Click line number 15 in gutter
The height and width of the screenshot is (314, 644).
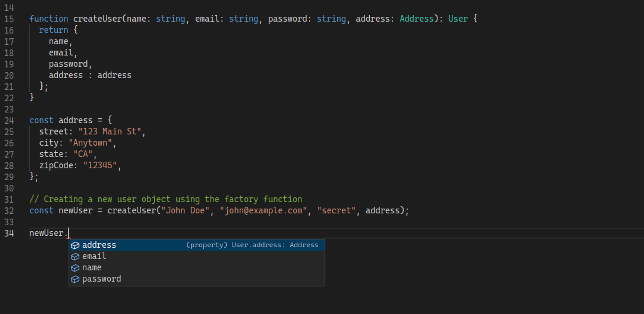tap(9, 19)
